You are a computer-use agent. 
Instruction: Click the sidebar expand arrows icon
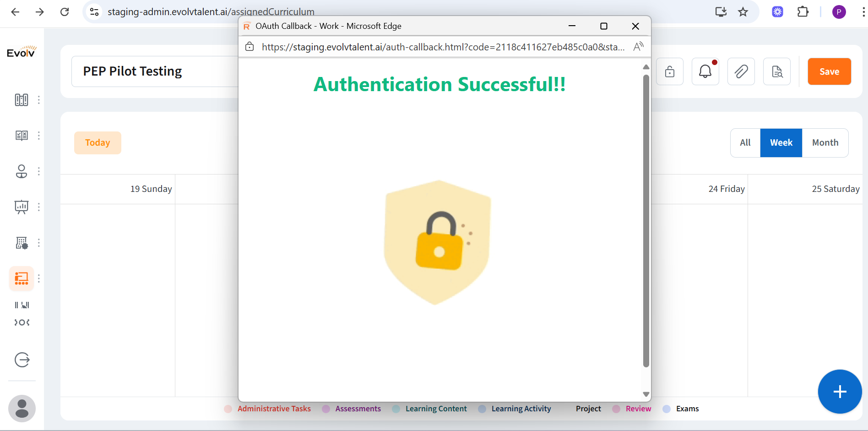click(22, 322)
